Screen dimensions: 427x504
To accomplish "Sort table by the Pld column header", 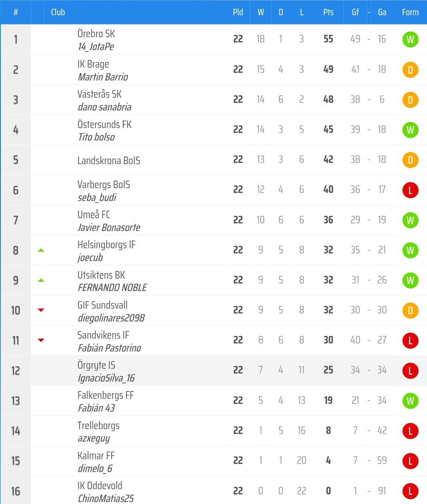I will pyautogui.click(x=238, y=12).
